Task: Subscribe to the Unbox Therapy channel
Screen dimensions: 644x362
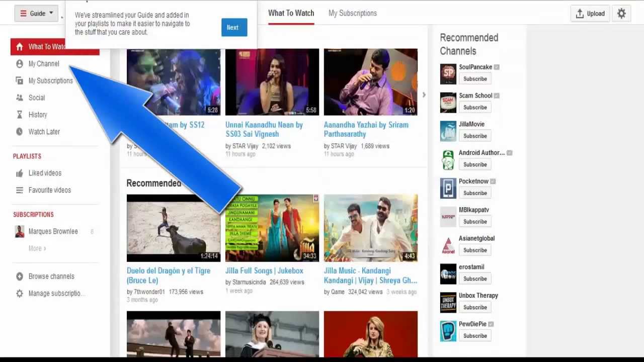Action: 475,307
